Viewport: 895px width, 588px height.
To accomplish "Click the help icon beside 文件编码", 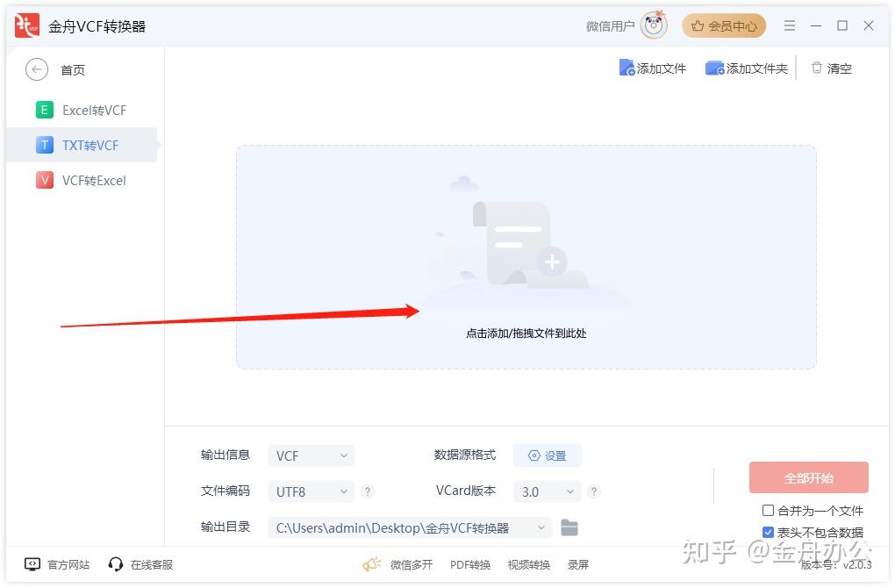I will click(369, 491).
